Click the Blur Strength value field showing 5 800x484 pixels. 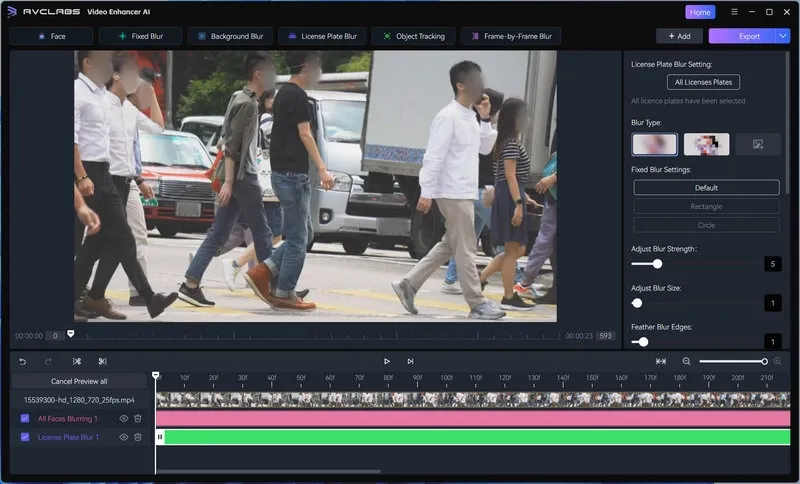coord(772,264)
